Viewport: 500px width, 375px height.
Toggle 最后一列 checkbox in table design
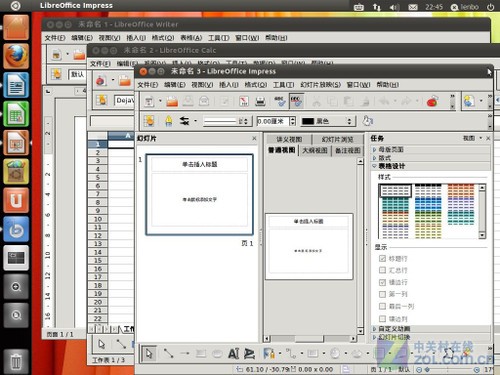pyautogui.click(x=382, y=306)
